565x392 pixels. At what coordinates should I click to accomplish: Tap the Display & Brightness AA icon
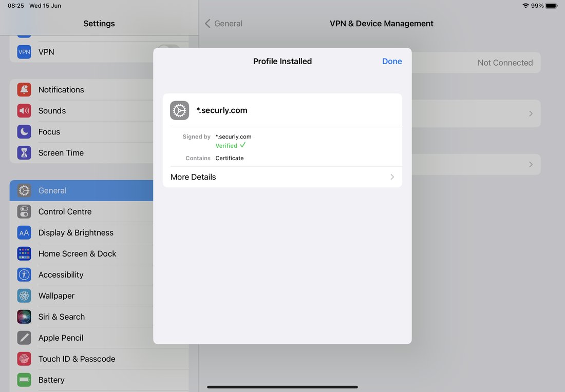(x=24, y=232)
